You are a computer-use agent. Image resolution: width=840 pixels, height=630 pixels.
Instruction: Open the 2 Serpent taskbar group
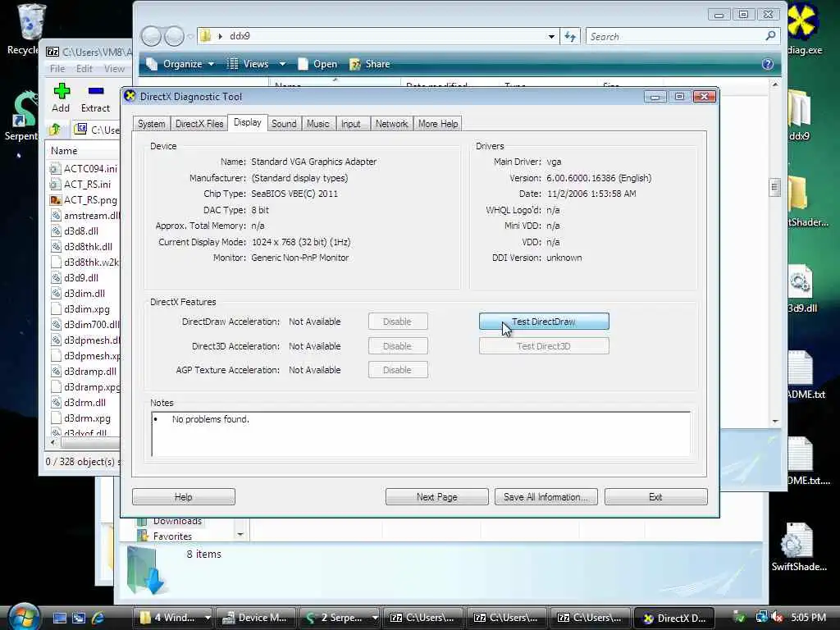coord(340,618)
